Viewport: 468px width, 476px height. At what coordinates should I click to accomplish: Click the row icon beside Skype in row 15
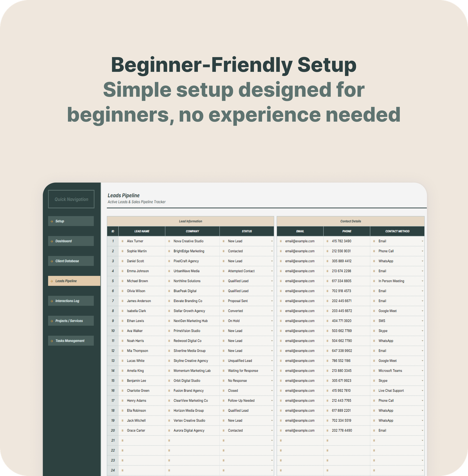point(374,381)
